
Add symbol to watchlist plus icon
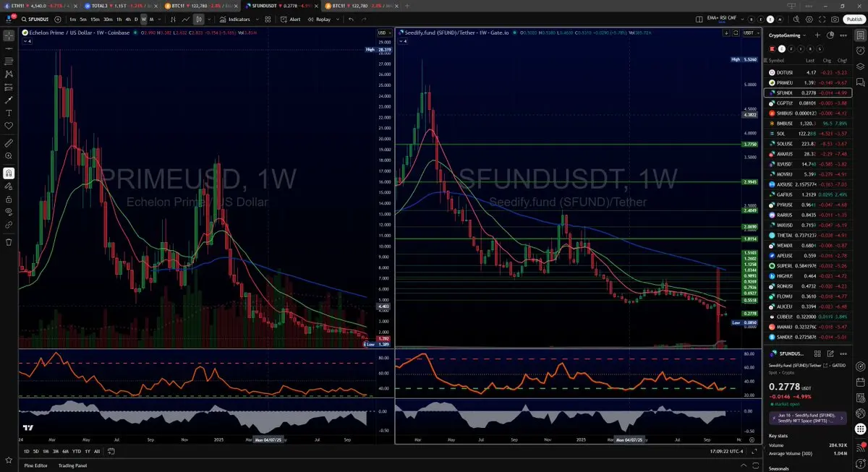(x=817, y=35)
